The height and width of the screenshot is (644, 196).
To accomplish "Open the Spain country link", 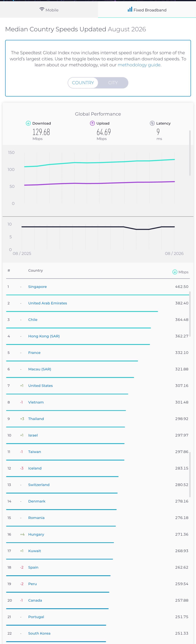I will pos(33,567).
